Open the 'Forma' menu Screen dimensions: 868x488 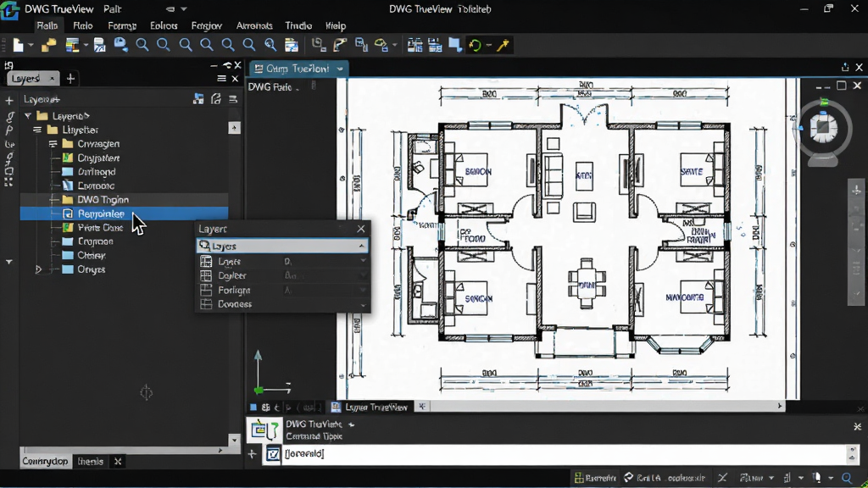(x=122, y=25)
